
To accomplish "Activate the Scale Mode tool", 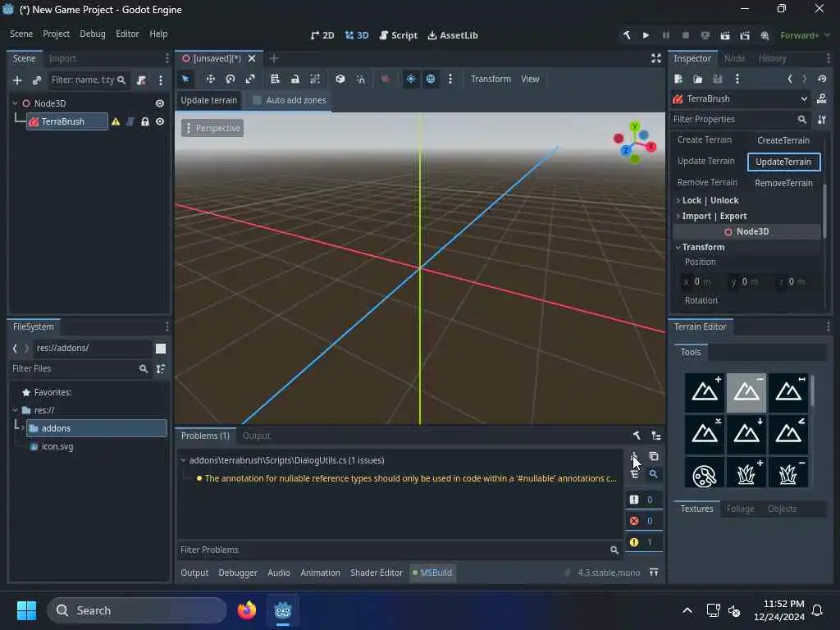I will [x=250, y=79].
